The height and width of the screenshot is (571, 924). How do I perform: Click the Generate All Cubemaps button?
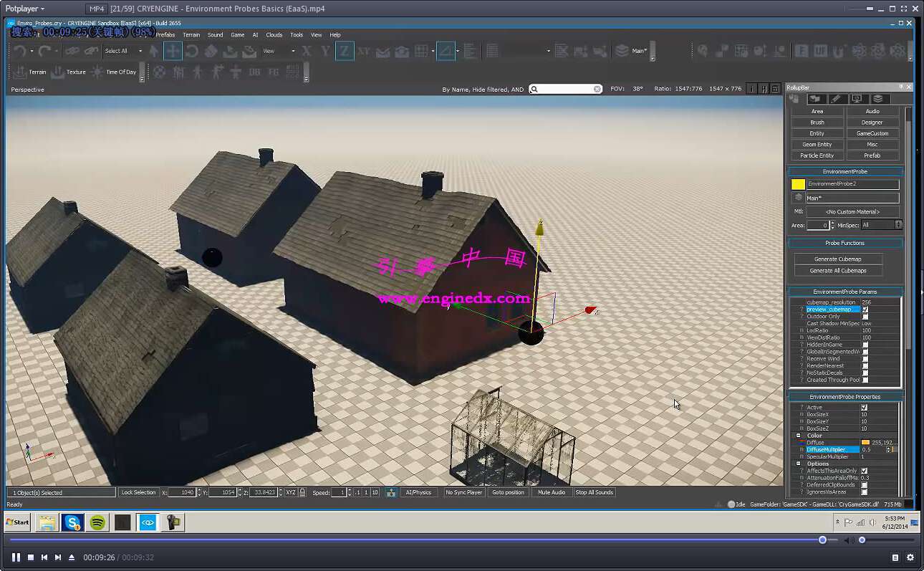pyautogui.click(x=838, y=271)
